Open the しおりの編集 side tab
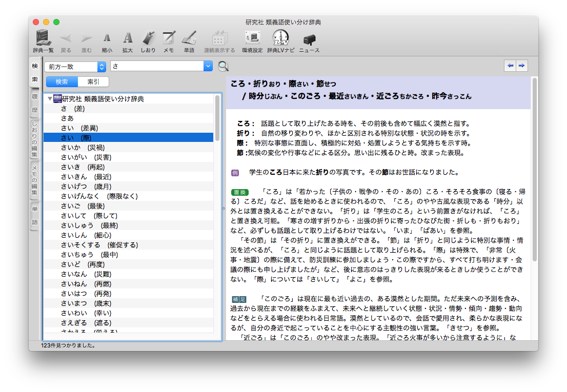Image resolution: width=567 pixels, height=392 pixels. [34, 139]
